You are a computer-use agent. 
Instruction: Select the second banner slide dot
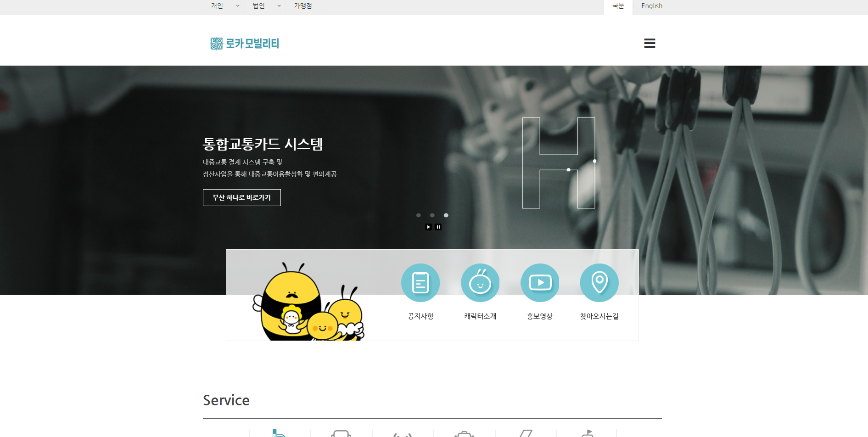point(432,215)
